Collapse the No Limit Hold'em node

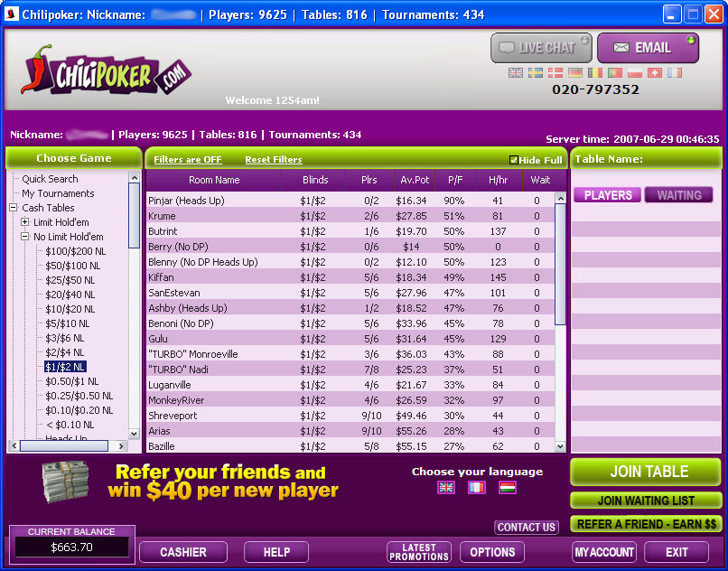point(25,237)
